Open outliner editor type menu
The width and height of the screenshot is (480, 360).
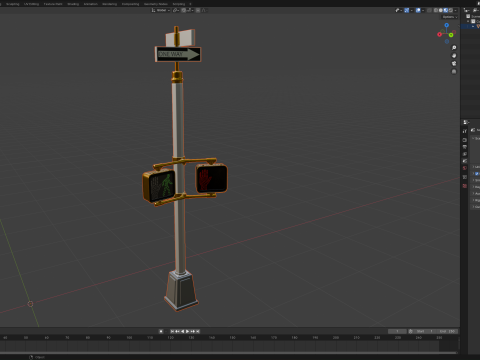pyautogui.click(x=467, y=10)
